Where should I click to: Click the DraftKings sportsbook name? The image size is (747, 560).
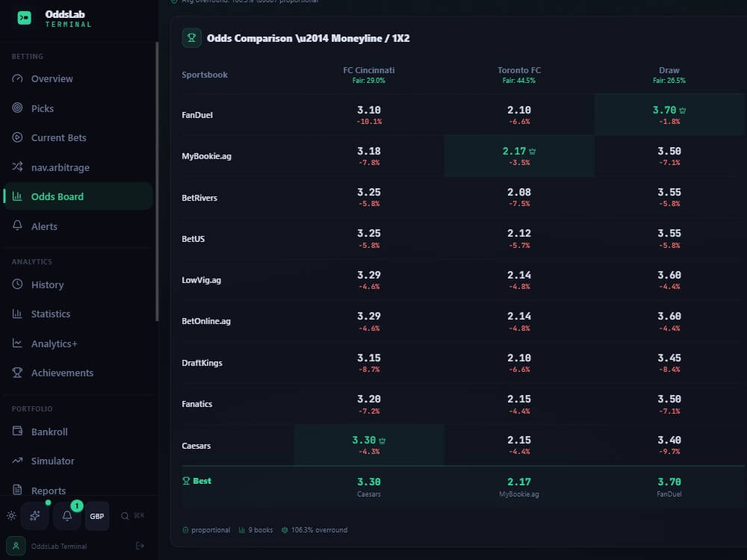click(x=202, y=363)
